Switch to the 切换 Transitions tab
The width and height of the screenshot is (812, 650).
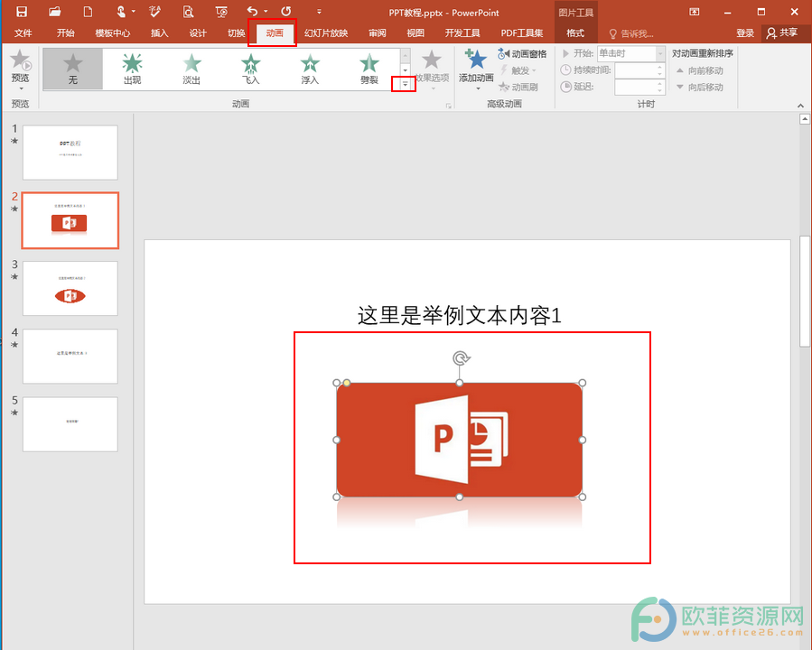(x=236, y=33)
